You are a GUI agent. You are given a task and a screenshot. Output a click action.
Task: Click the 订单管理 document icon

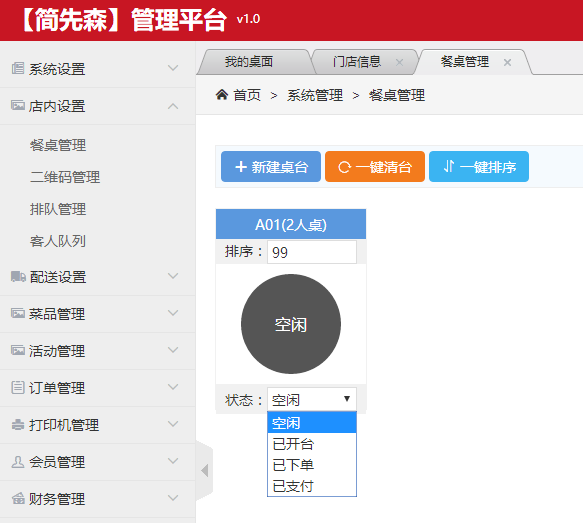(x=18, y=387)
